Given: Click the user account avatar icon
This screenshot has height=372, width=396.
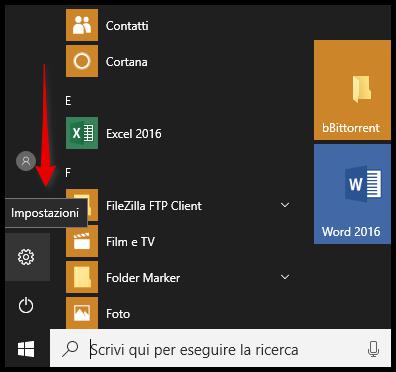Looking at the screenshot, I should [x=26, y=161].
